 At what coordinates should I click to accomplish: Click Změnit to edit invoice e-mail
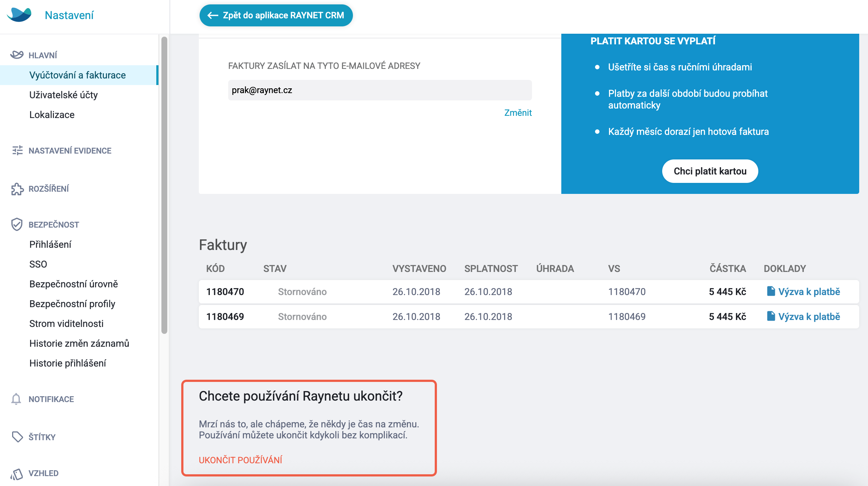[518, 113]
